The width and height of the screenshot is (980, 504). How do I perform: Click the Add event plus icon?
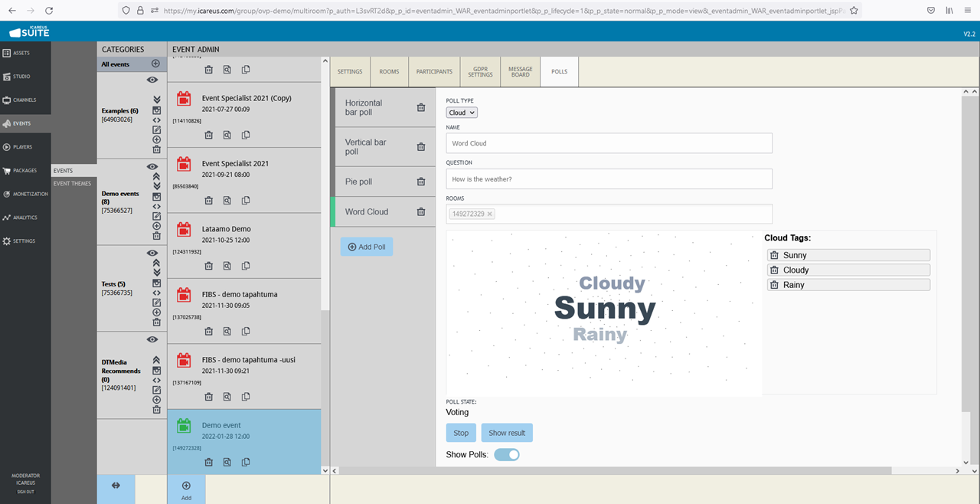click(186, 486)
